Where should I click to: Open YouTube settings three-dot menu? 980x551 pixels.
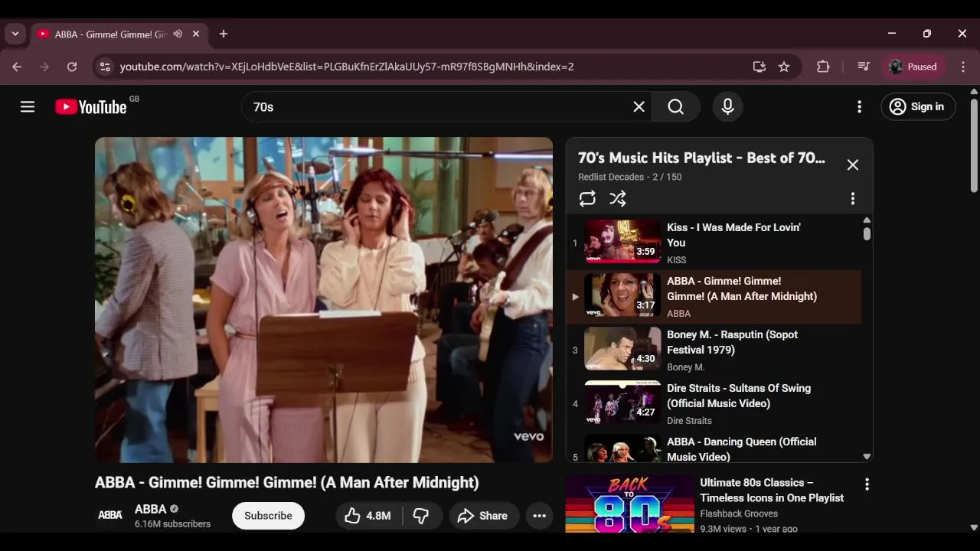click(859, 107)
